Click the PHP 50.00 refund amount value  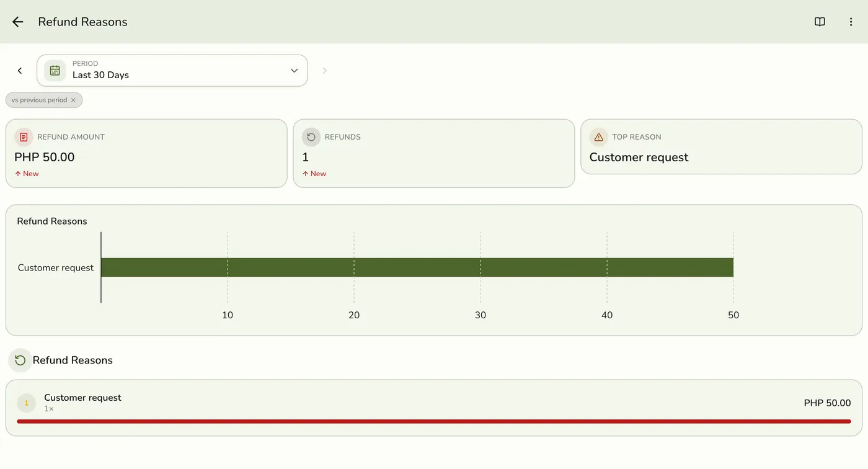tap(45, 157)
